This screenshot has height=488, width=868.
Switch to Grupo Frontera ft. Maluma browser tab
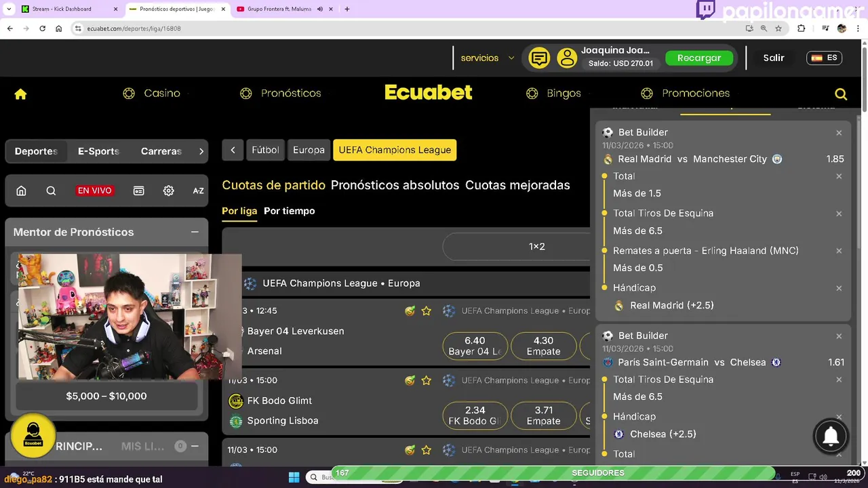283,9
